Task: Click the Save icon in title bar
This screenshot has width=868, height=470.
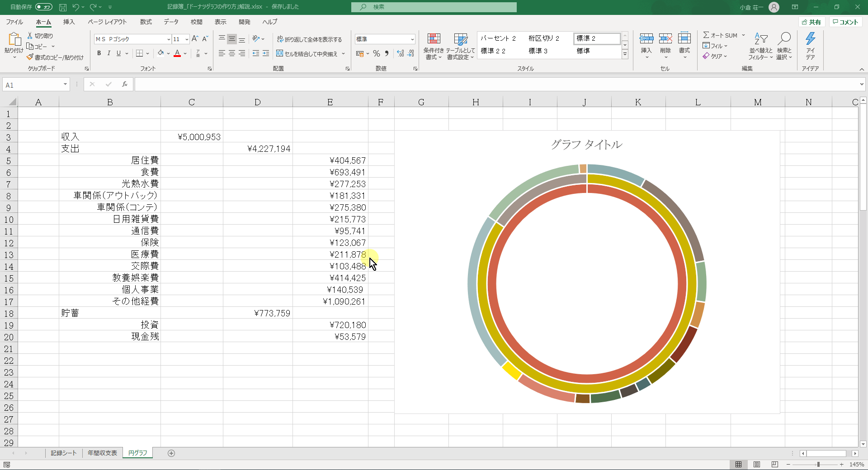Action: (x=63, y=7)
